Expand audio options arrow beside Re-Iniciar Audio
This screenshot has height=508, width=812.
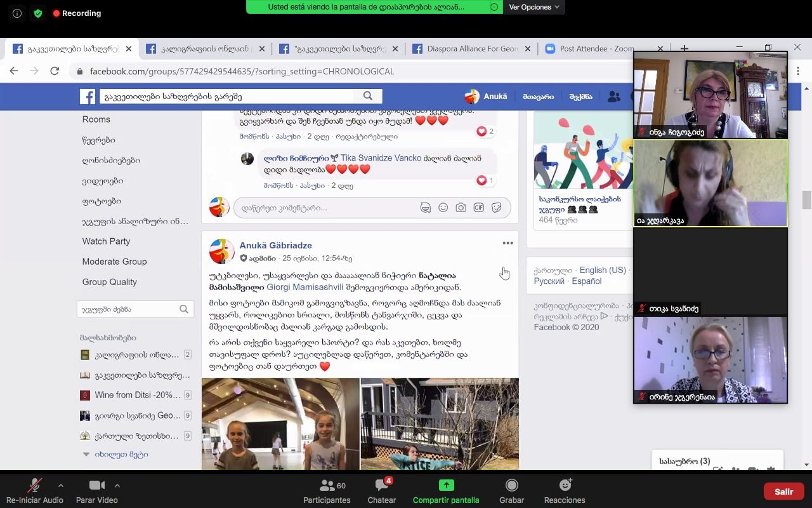[61, 486]
